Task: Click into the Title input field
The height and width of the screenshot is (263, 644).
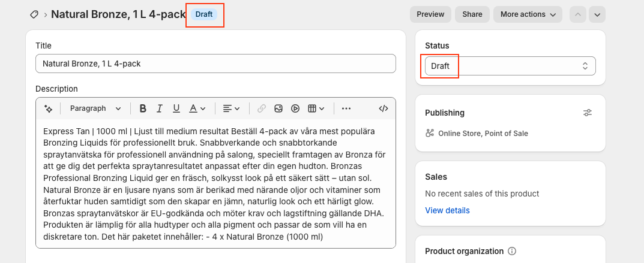Action: (x=215, y=64)
